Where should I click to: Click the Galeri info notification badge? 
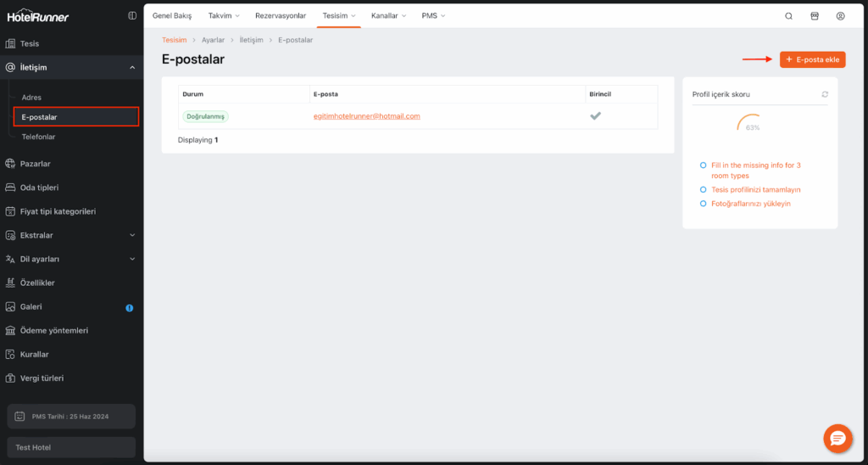[x=129, y=308]
